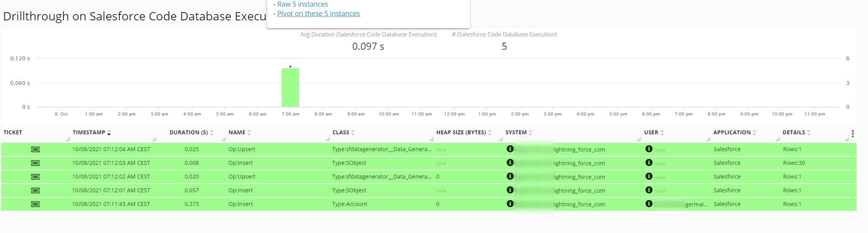
Task: Click system info icon in Type:Account row
Action: [510, 204]
